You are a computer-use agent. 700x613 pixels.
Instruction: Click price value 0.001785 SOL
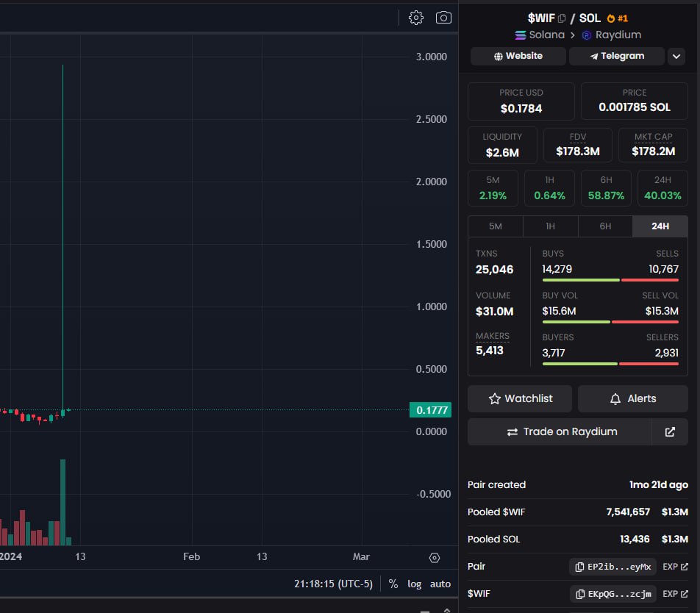635,107
